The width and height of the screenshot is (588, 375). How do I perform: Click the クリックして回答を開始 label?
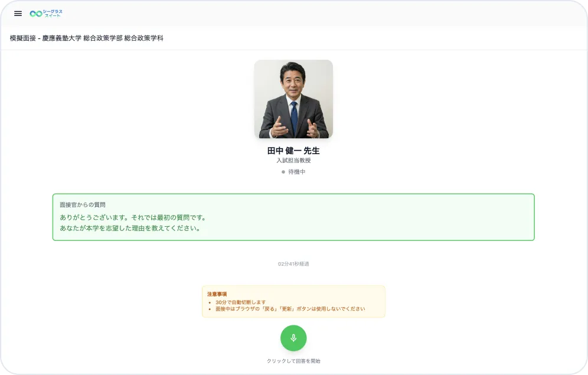(x=293, y=361)
